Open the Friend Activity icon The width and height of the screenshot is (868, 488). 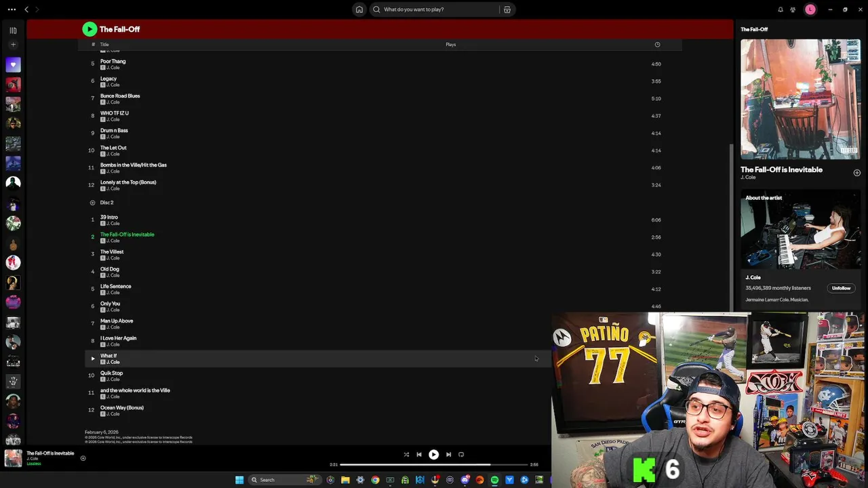793,9
